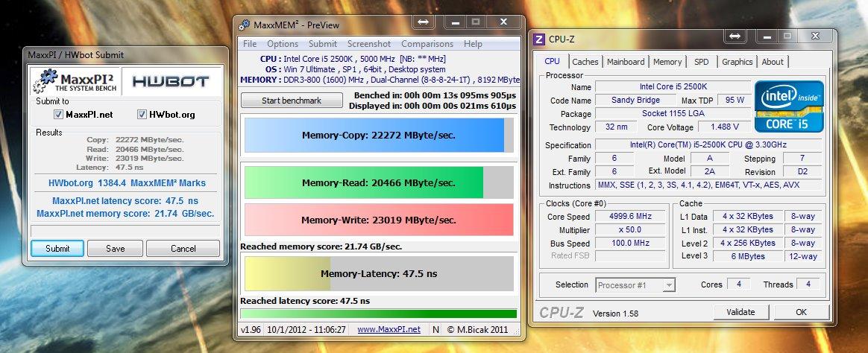
Task: Click the Level 3 cache value 6 MBytes
Action: pos(746,256)
